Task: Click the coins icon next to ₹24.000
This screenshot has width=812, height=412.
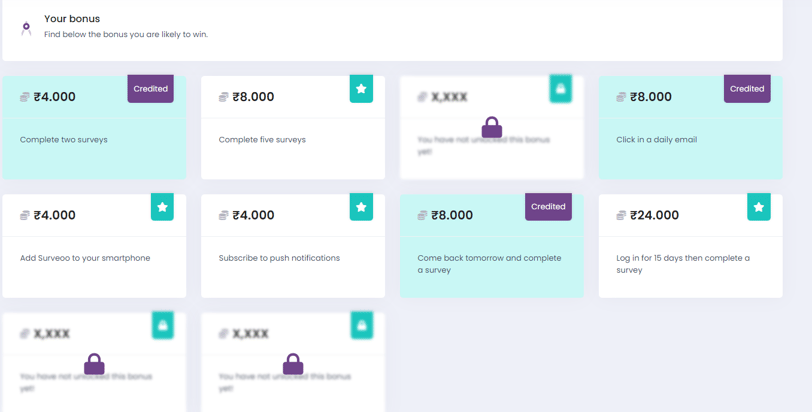Action: (621, 215)
